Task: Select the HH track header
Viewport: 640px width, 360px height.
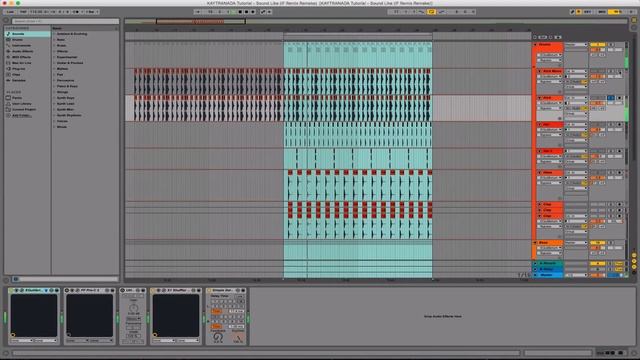Action: tap(550, 124)
